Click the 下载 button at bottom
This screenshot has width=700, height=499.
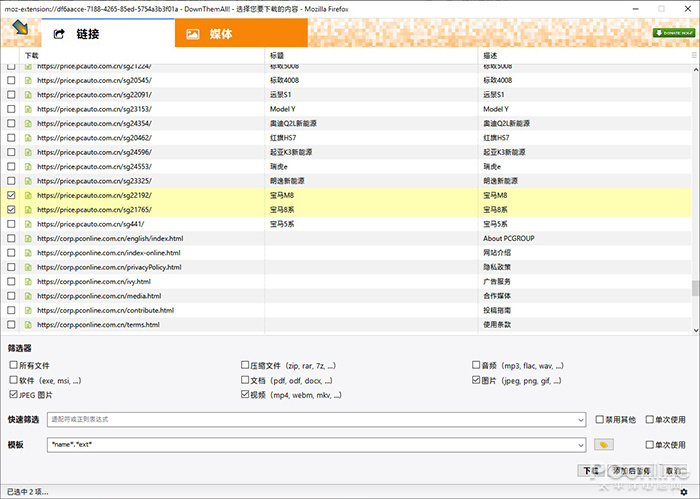[592, 471]
